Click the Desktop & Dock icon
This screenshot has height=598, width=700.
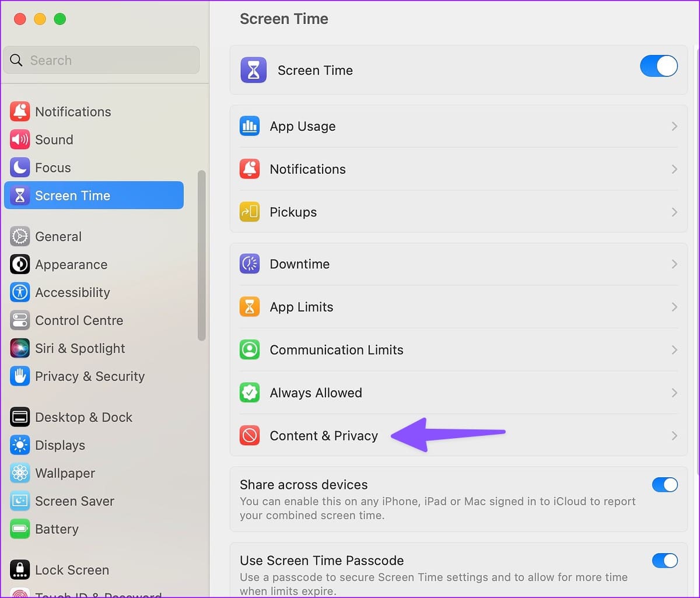pyautogui.click(x=20, y=417)
